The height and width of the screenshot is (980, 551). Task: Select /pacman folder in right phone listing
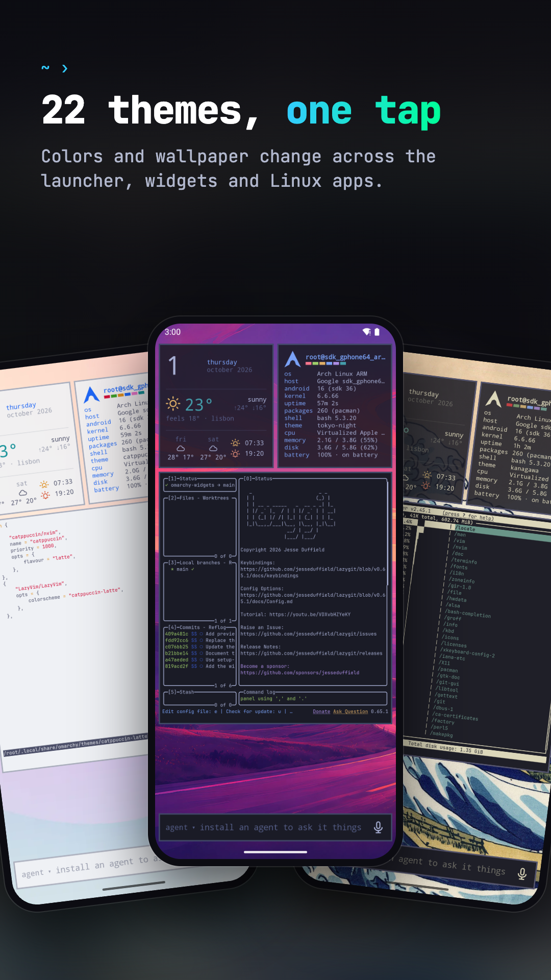click(x=448, y=669)
